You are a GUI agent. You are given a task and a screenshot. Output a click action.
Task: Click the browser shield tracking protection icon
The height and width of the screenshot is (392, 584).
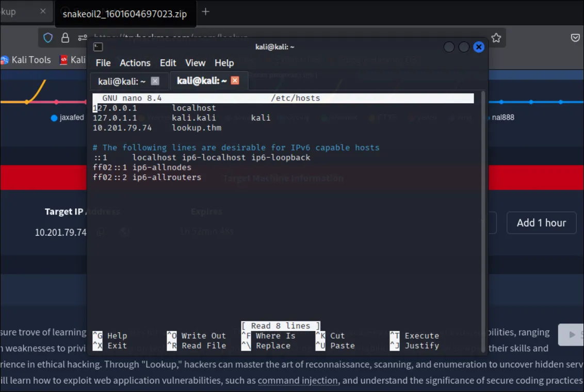pyautogui.click(x=48, y=38)
